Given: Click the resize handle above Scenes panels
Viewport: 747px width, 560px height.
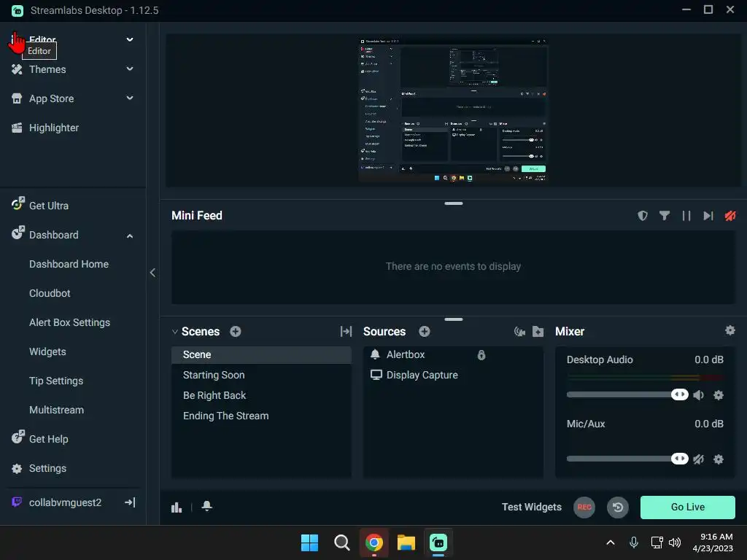Looking at the screenshot, I should tap(454, 319).
